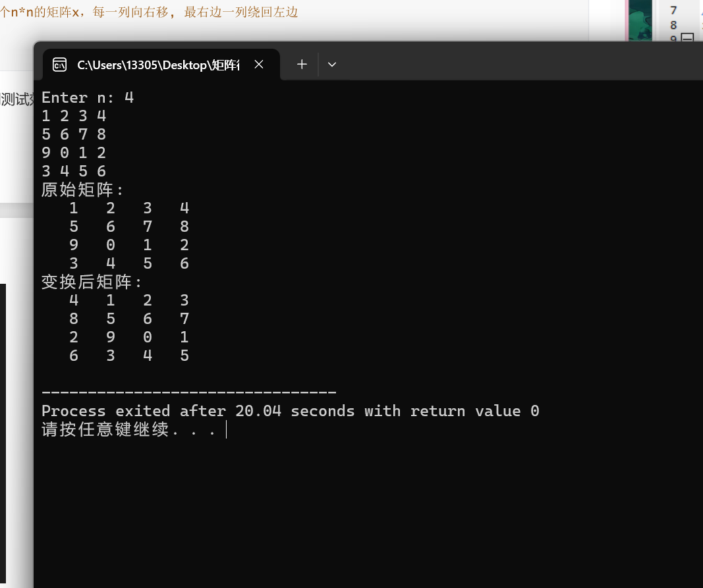Close the C:\Users\13305\Desktop console tab
Screen dimensions: 703x588
(259, 65)
